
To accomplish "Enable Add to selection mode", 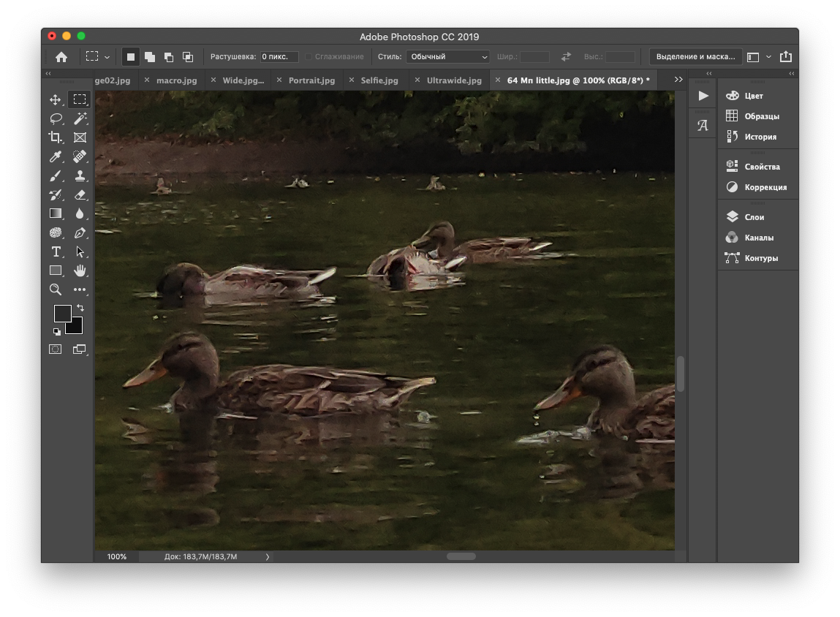I will coord(150,57).
